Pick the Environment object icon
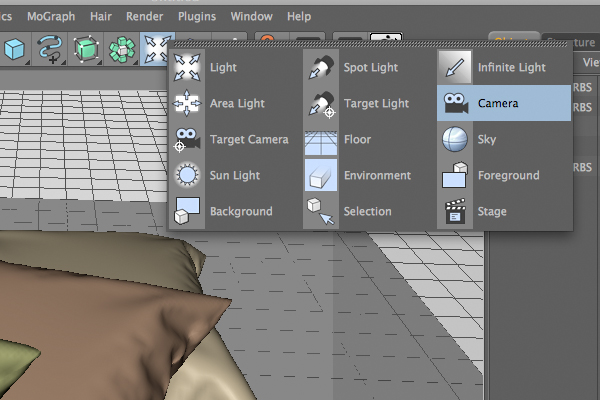This screenshot has height=400, width=600. pyautogui.click(x=321, y=175)
